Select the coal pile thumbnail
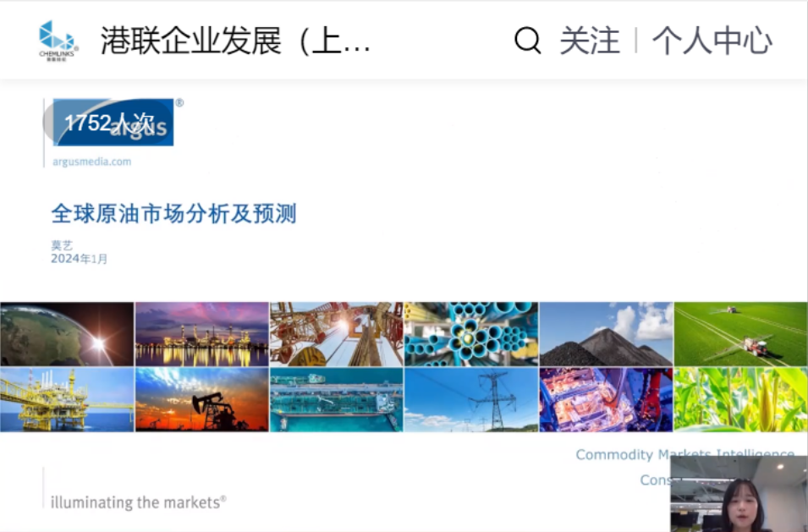 click(x=606, y=334)
